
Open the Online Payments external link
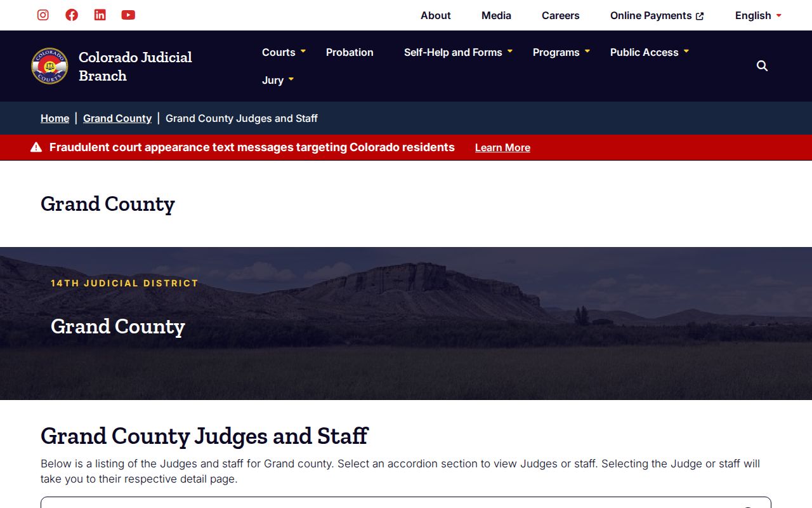click(657, 15)
